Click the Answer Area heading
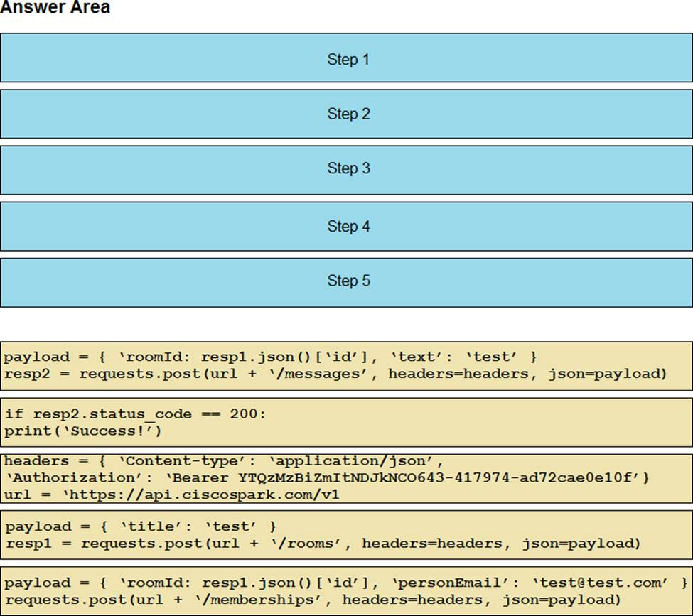Image resolution: width=693 pixels, height=616 pixels. [55, 9]
